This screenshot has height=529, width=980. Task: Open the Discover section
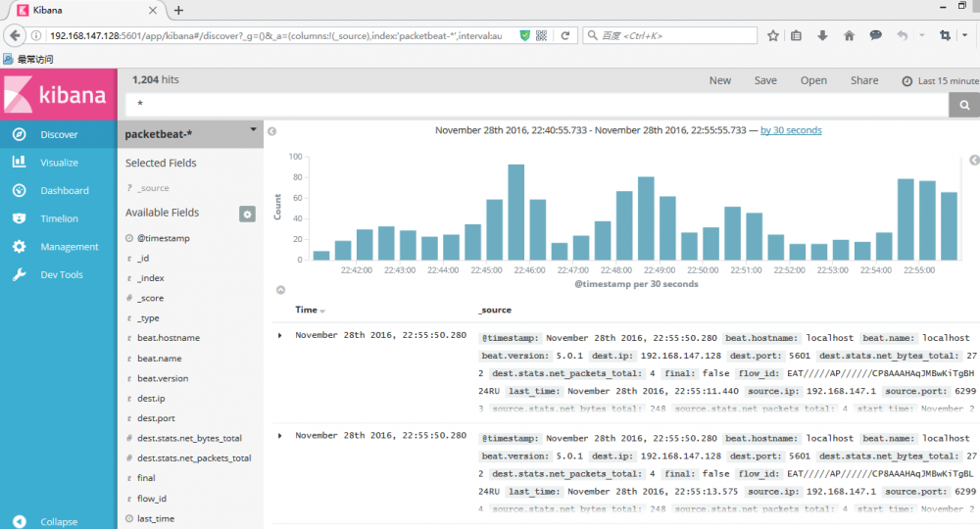(59, 134)
